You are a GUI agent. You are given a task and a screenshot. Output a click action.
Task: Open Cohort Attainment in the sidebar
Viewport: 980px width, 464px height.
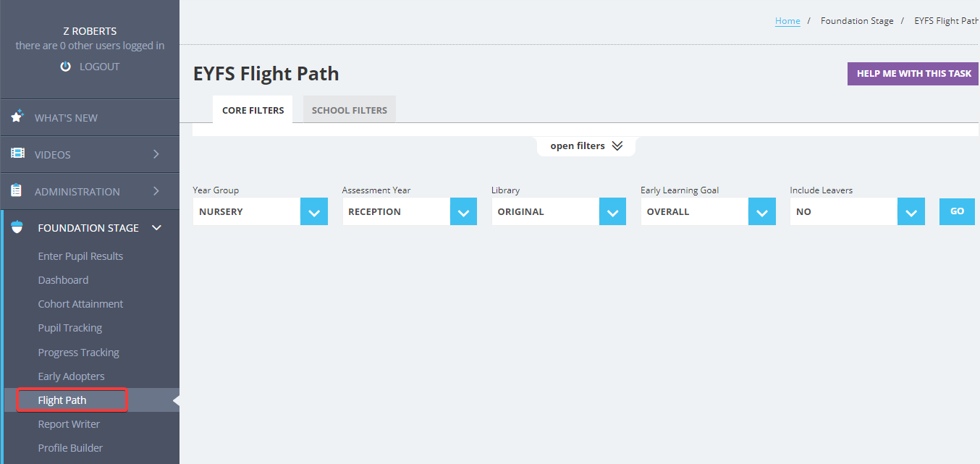click(x=80, y=304)
